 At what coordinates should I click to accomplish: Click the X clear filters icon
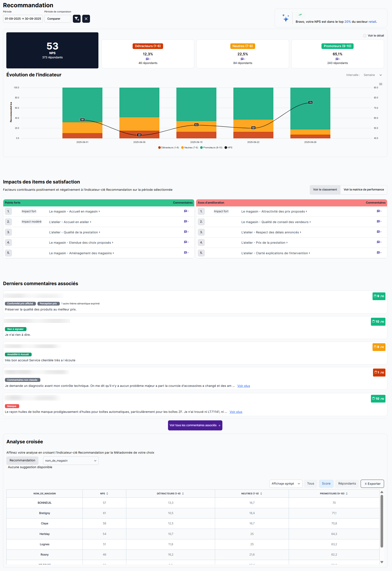(86, 19)
